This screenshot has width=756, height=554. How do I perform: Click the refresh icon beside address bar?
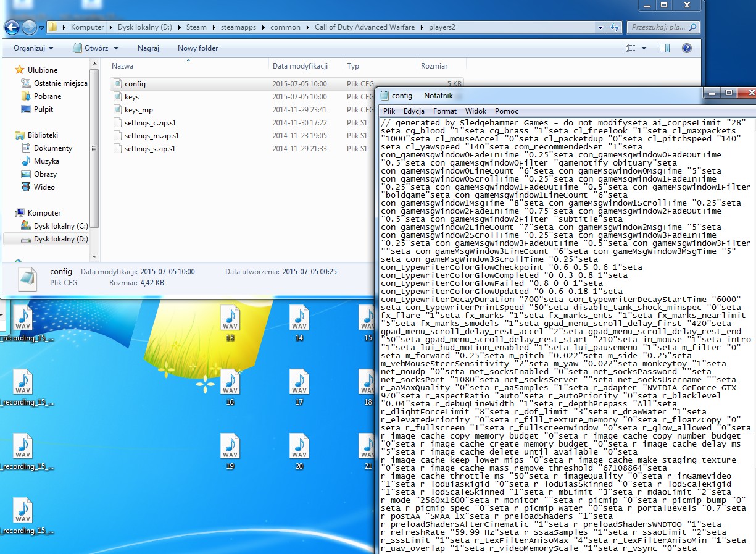pyautogui.click(x=615, y=27)
